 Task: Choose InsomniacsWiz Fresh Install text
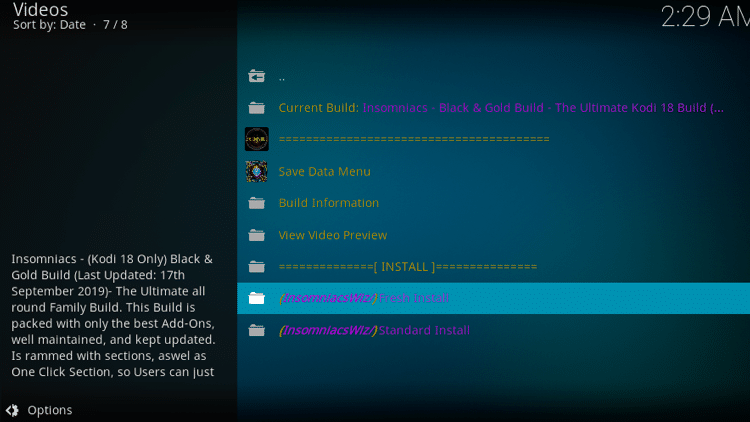(364, 298)
